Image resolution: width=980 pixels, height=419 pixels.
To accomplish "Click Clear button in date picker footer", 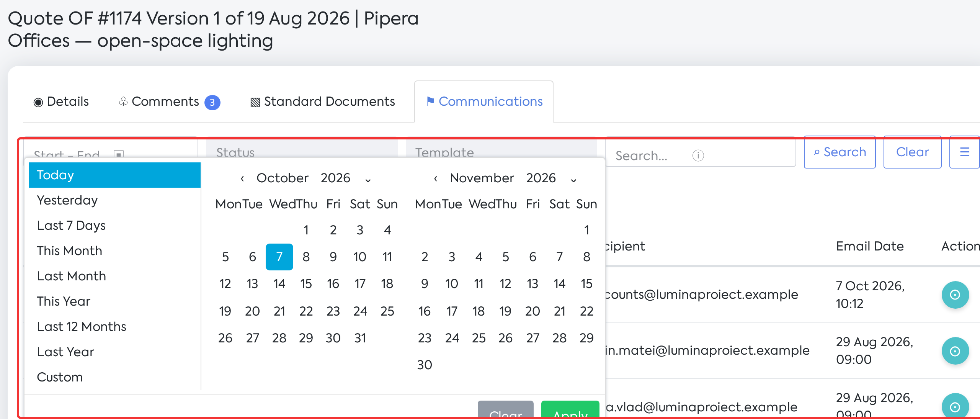I will click(x=506, y=409).
